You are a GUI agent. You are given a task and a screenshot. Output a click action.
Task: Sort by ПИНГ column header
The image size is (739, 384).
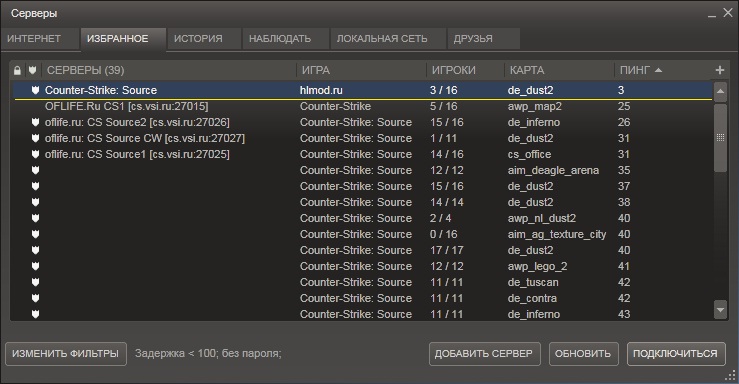tap(640, 70)
